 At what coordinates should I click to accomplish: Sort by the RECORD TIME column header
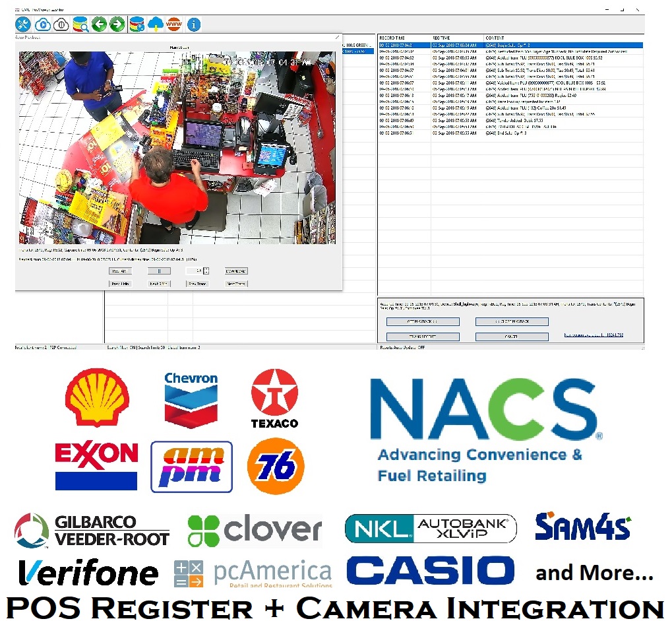point(392,38)
